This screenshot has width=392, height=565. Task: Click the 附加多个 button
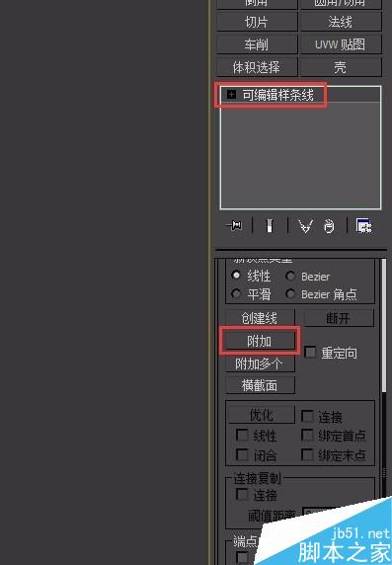click(x=260, y=363)
